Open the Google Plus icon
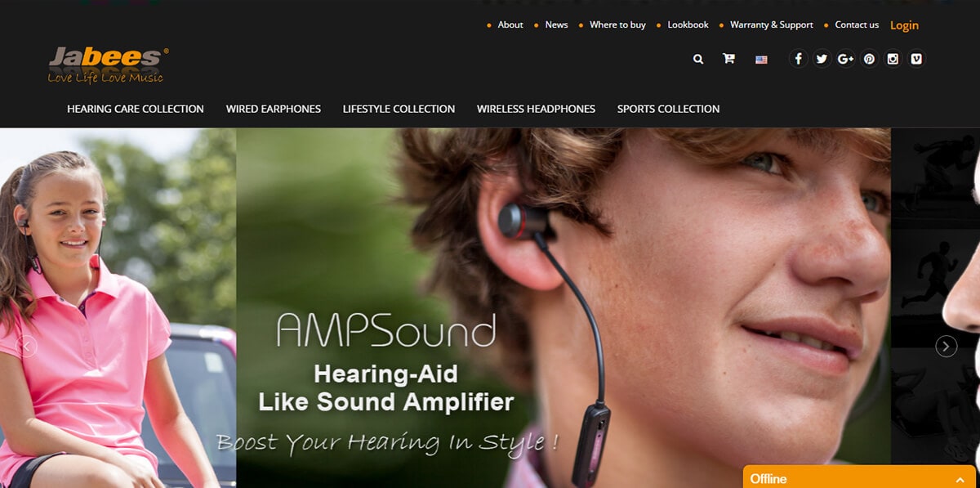 [845, 59]
